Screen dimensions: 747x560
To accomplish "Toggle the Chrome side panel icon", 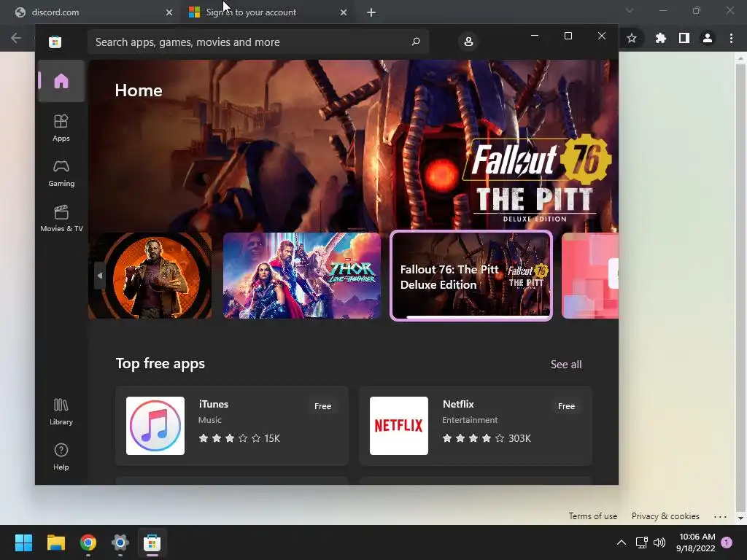I will coord(684,38).
